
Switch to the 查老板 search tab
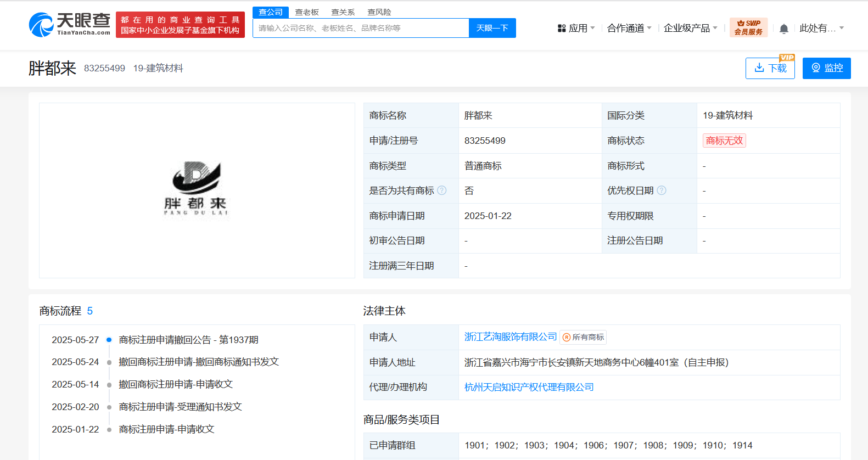coord(307,12)
